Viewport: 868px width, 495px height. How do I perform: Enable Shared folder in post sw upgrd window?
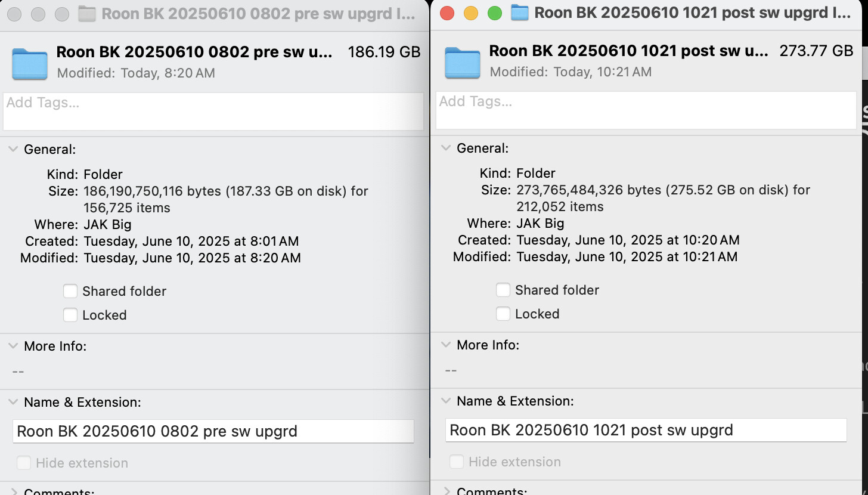tap(503, 290)
